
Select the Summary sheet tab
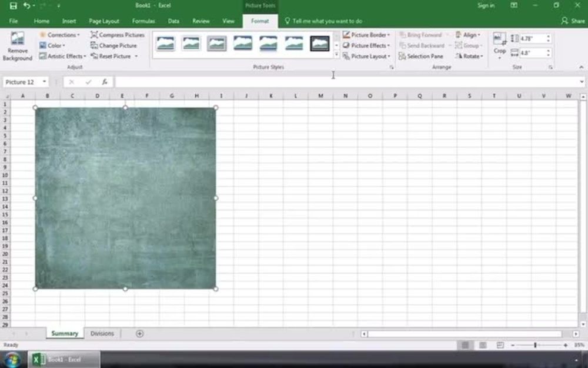tap(65, 333)
